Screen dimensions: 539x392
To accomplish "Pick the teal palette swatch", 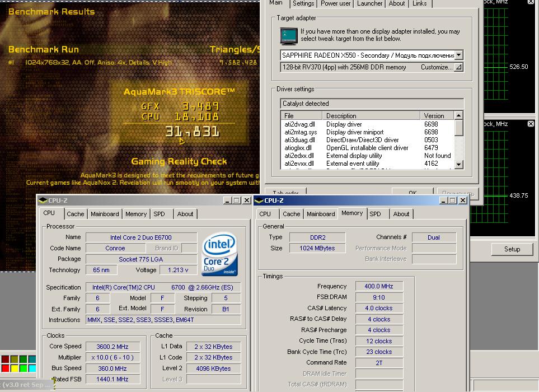I will point(32,360).
